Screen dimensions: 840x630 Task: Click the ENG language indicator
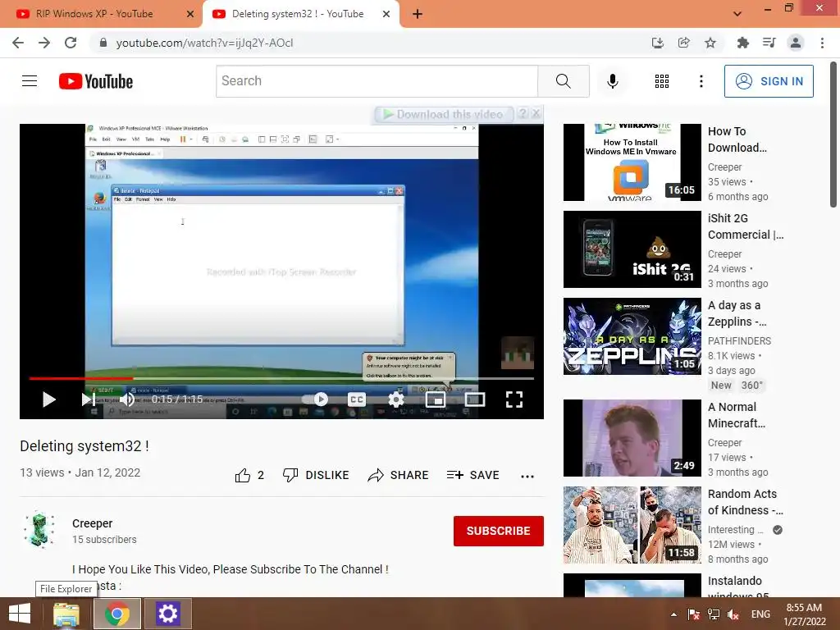(x=760, y=614)
